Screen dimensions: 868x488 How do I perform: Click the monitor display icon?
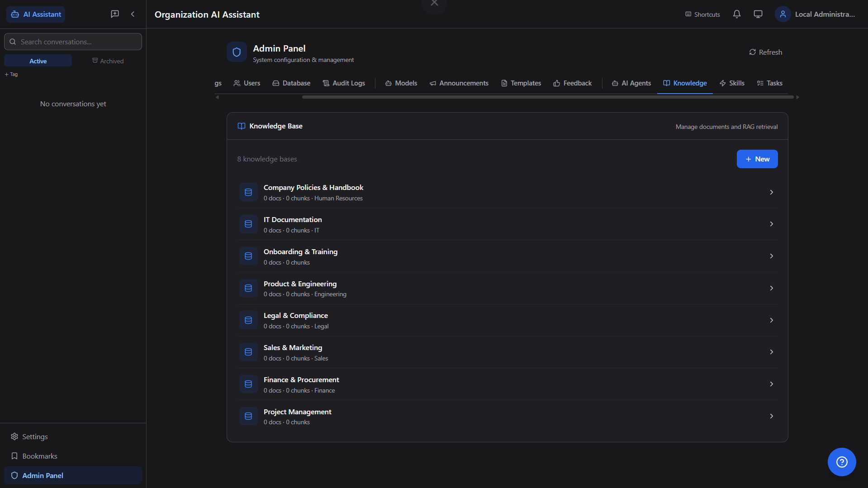point(758,14)
